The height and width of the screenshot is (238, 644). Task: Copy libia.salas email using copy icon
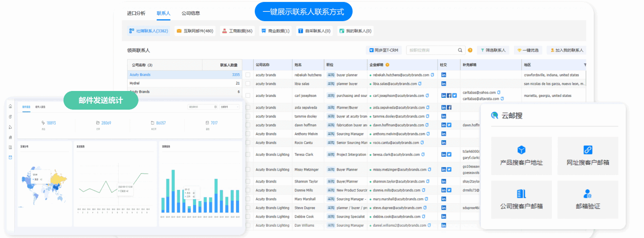click(x=420, y=84)
